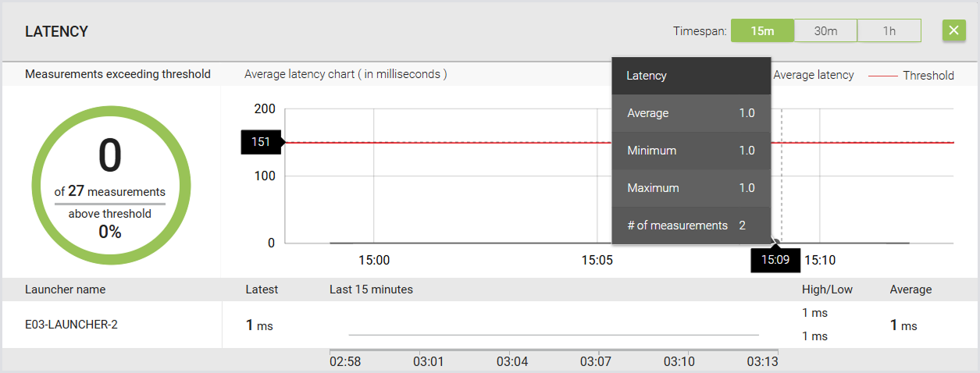Click the green measurements donut chart

pos(110,186)
